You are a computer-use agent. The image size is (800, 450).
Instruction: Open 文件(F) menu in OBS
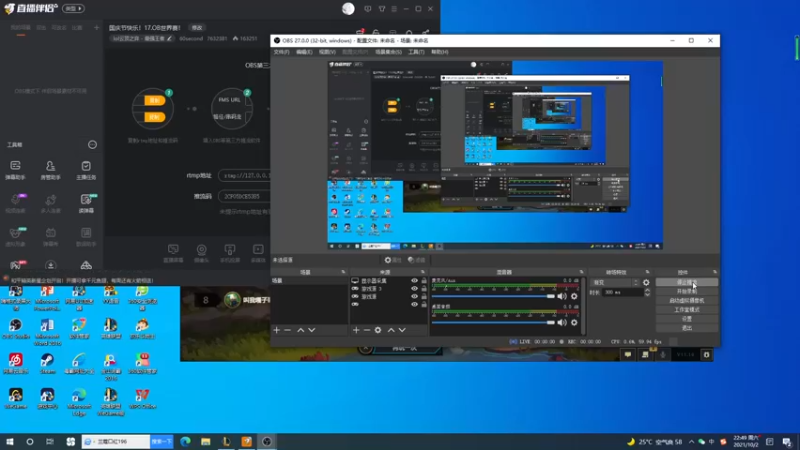(281, 52)
